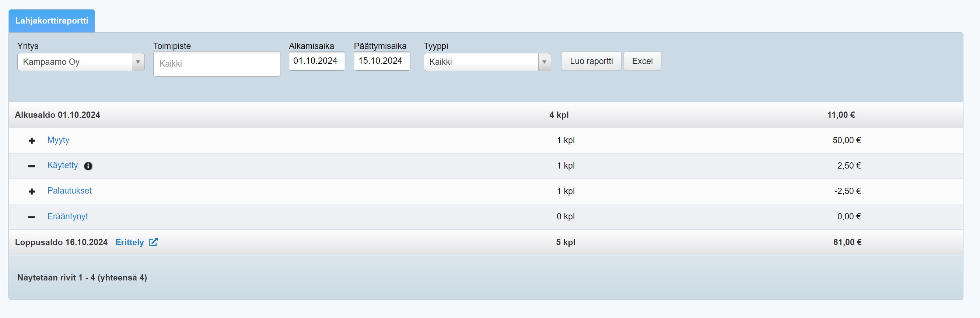This screenshot has width=980, height=318.
Task: Export the report with the Excel button
Action: 642,61
